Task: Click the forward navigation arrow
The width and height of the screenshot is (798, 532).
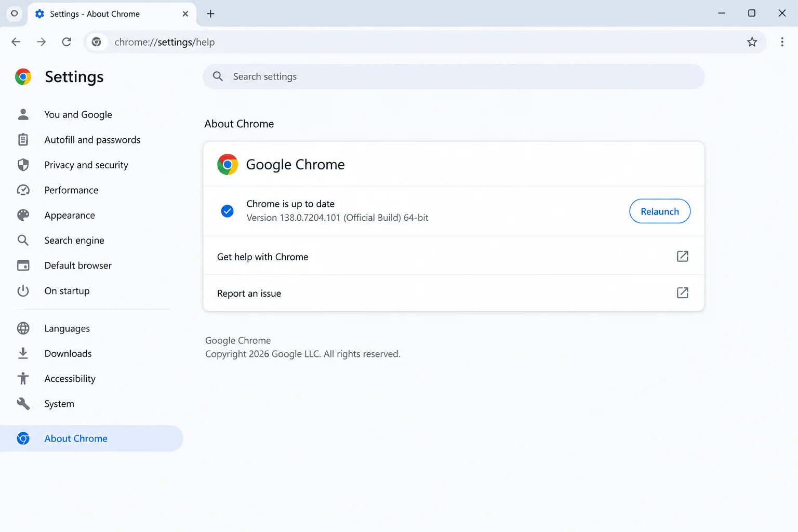Action: pos(42,42)
